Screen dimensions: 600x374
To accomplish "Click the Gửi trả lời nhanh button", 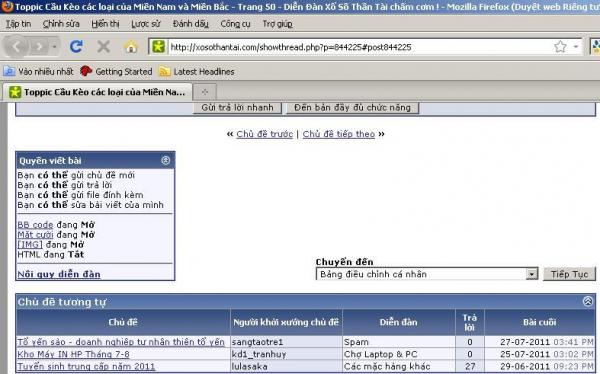I will coord(237,108).
